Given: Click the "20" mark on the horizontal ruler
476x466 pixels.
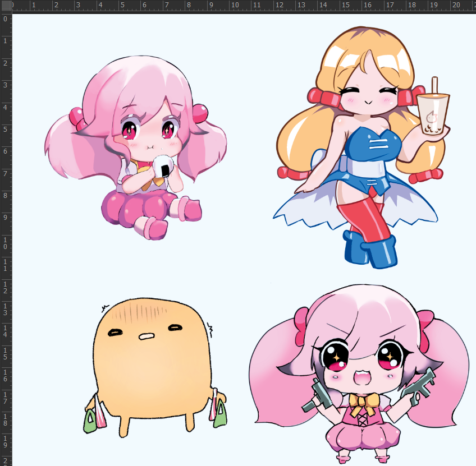Looking at the screenshot, I should [x=456, y=5].
